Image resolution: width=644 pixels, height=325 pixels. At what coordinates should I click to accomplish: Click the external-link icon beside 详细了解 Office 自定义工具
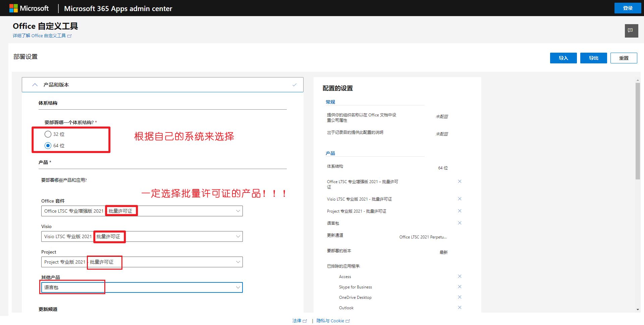click(69, 36)
